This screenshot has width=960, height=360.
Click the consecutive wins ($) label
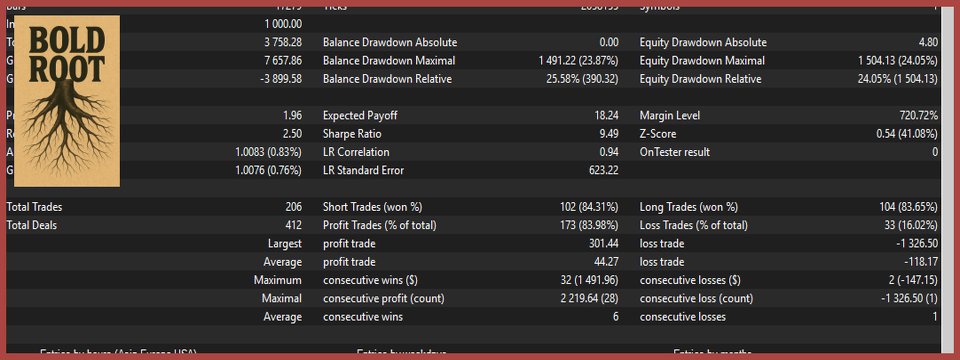[x=373, y=280]
